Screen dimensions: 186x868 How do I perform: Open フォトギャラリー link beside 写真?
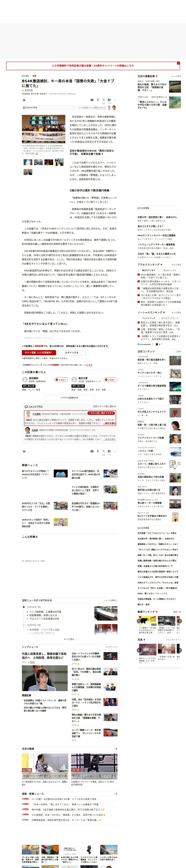174,640
